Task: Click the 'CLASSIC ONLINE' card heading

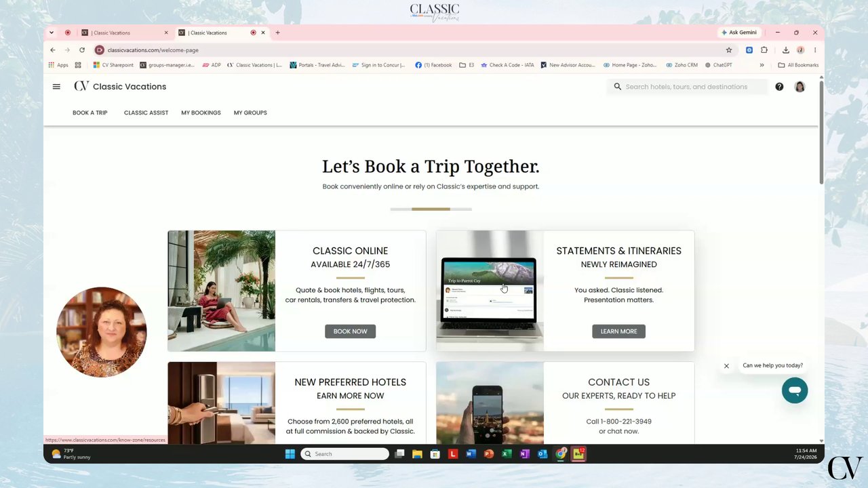Action: [351, 251]
